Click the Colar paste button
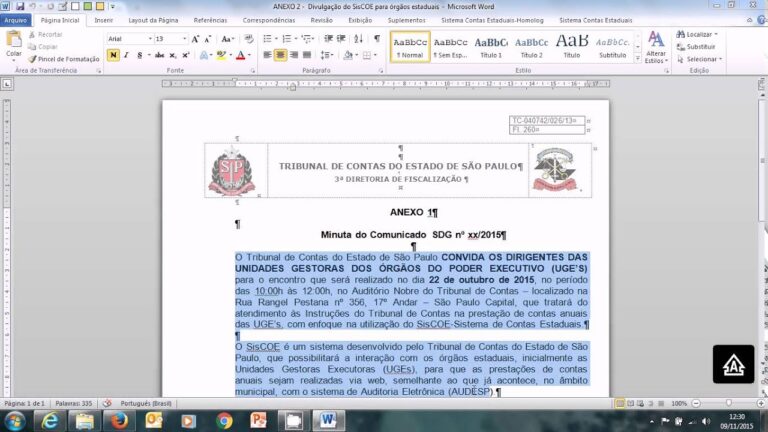This screenshot has width=768, height=432. click(14, 45)
